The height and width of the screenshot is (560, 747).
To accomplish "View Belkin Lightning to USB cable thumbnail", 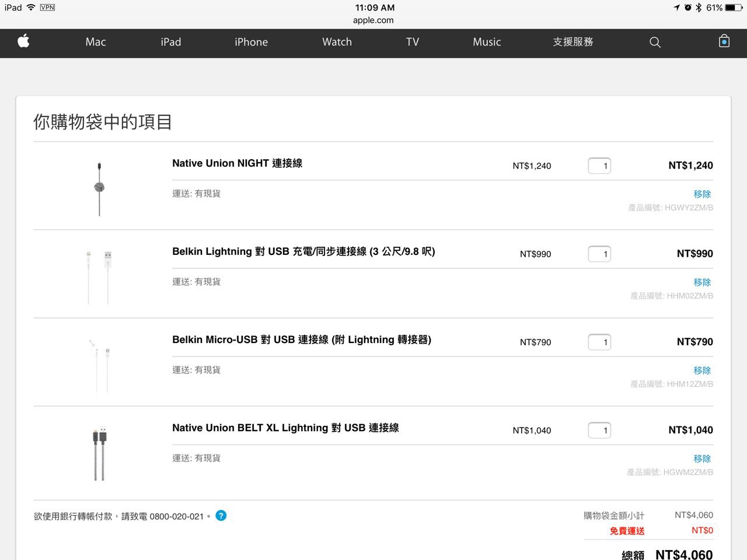I will tap(99, 278).
